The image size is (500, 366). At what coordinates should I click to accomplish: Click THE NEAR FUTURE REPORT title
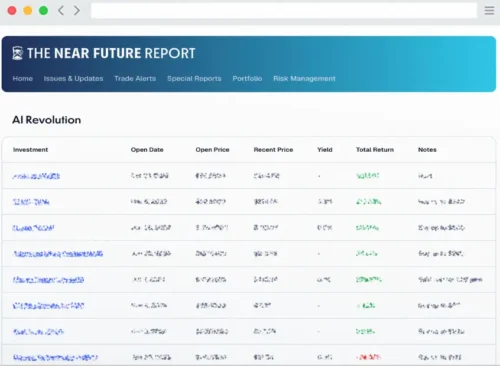click(x=111, y=53)
